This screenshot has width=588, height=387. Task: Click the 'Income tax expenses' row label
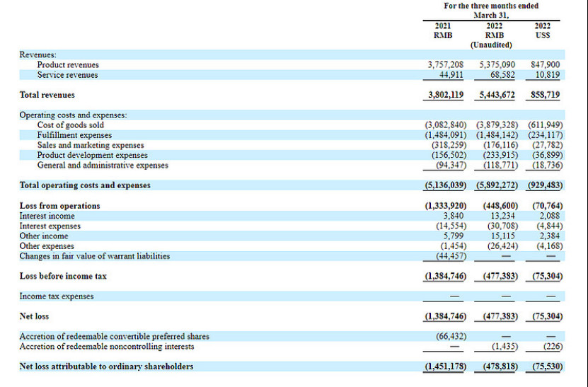click(x=56, y=296)
